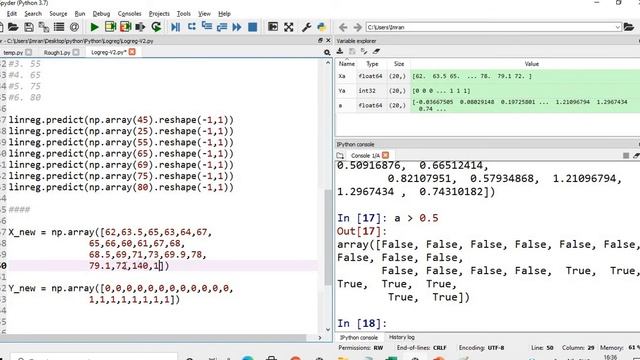Stop the console kernel square icon
The width and height of the screenshot is (640, 360).
[x=626, y=156]
